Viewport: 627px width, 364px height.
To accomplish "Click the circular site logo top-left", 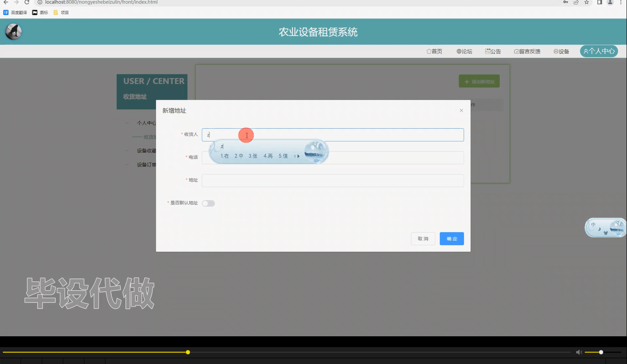I will [13, 31].
